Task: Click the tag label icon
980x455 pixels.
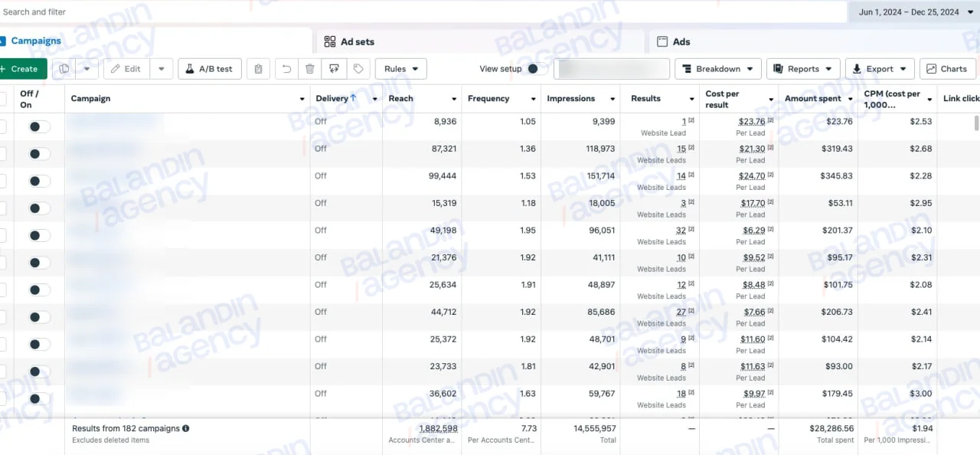Action: [358, 69]
